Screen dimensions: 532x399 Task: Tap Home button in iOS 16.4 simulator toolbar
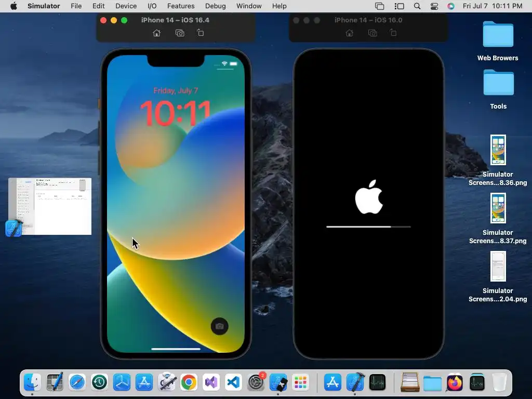click(x=156, y=33)
